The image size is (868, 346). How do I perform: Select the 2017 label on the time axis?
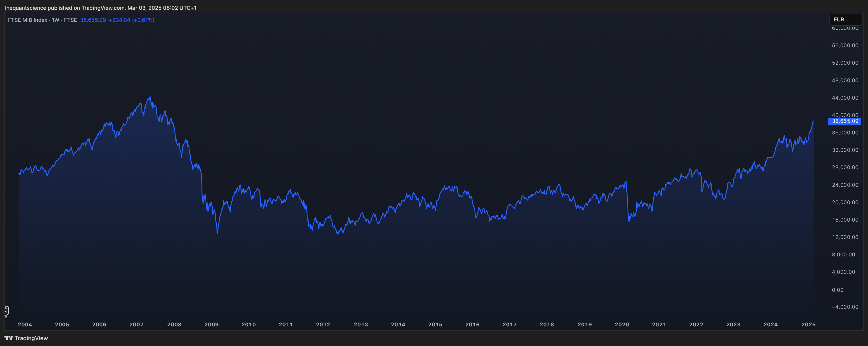509,324
